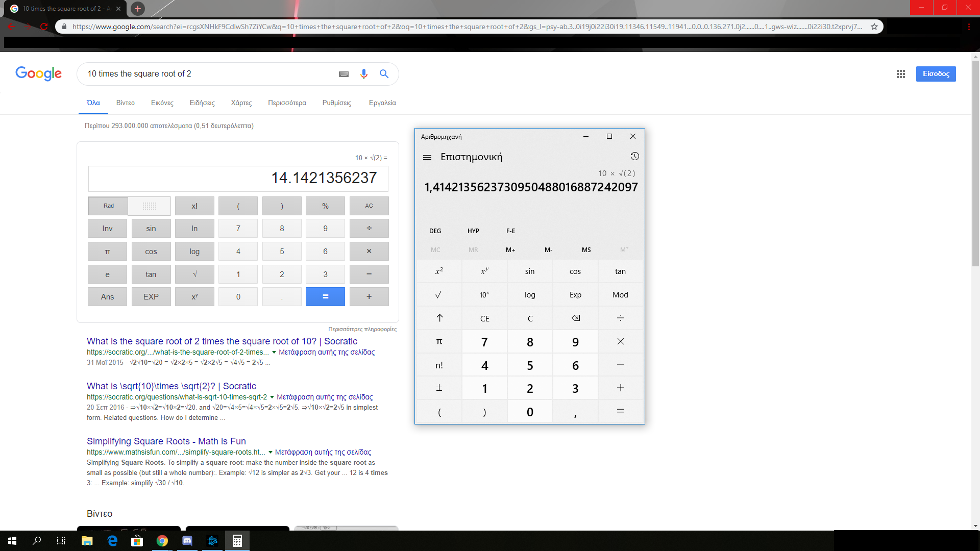Screen dimensions: 980x551
Task: Click the Google calculator result display field
Action: [238, 178]
